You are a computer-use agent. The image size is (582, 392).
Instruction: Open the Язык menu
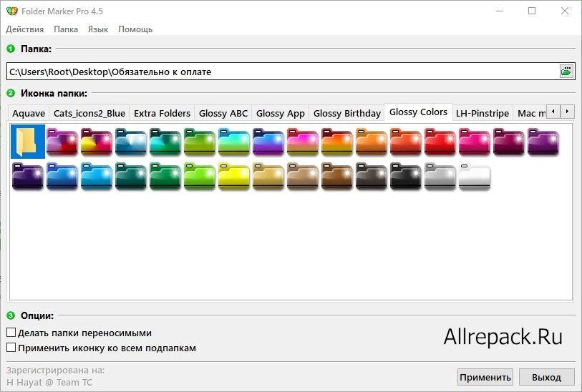(98, 29)
